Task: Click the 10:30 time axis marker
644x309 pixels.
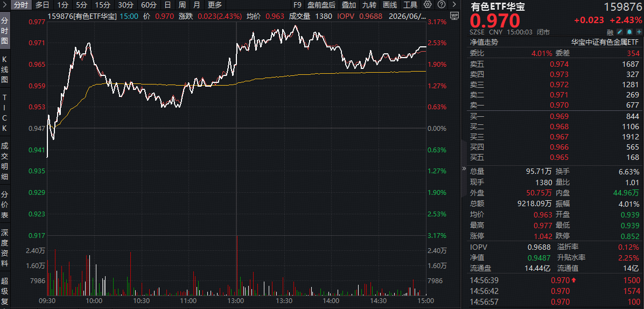Action: coord(142,301)
